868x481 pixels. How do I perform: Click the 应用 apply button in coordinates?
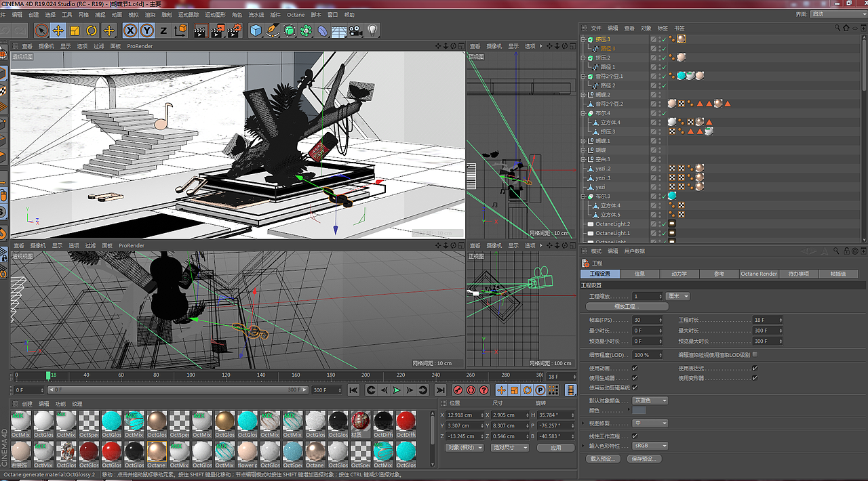coord(556,448)
